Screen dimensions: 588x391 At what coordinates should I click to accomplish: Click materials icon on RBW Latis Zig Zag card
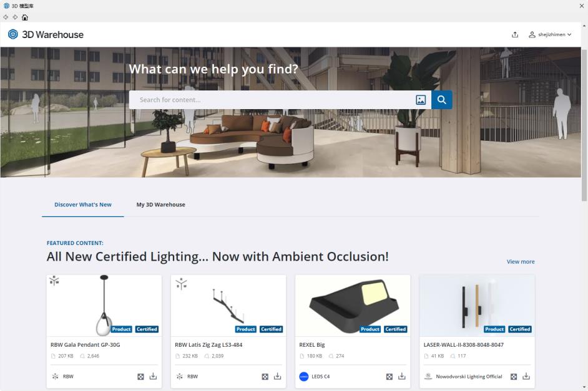click(265, 377)
